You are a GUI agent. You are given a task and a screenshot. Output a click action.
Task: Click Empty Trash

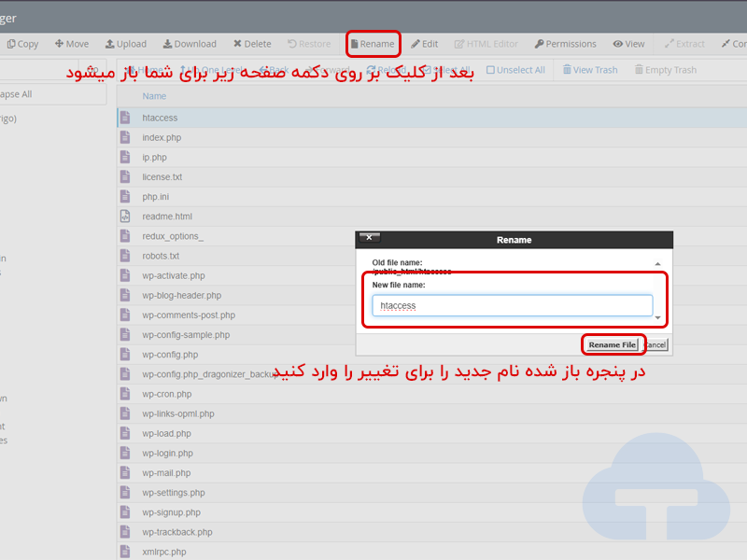(x=666, y=70)
